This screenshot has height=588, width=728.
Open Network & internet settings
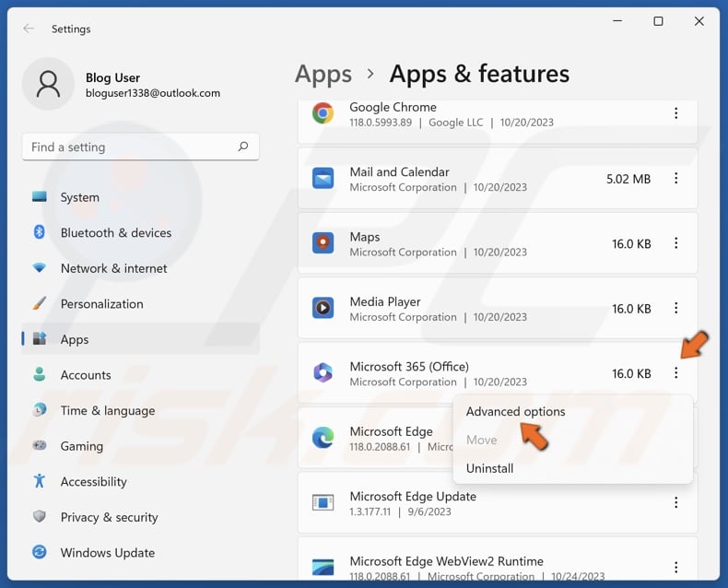(x=140, y=268)
